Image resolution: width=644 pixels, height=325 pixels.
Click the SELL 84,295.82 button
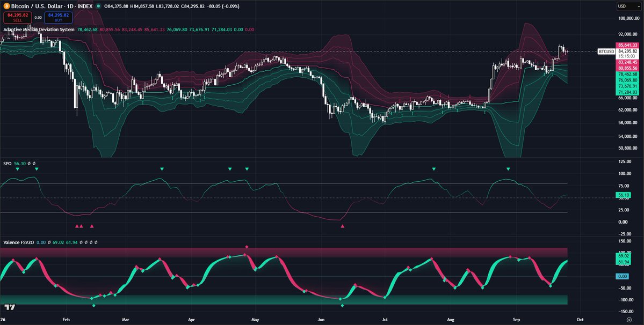pyautogui.click(x=18, y=17)
